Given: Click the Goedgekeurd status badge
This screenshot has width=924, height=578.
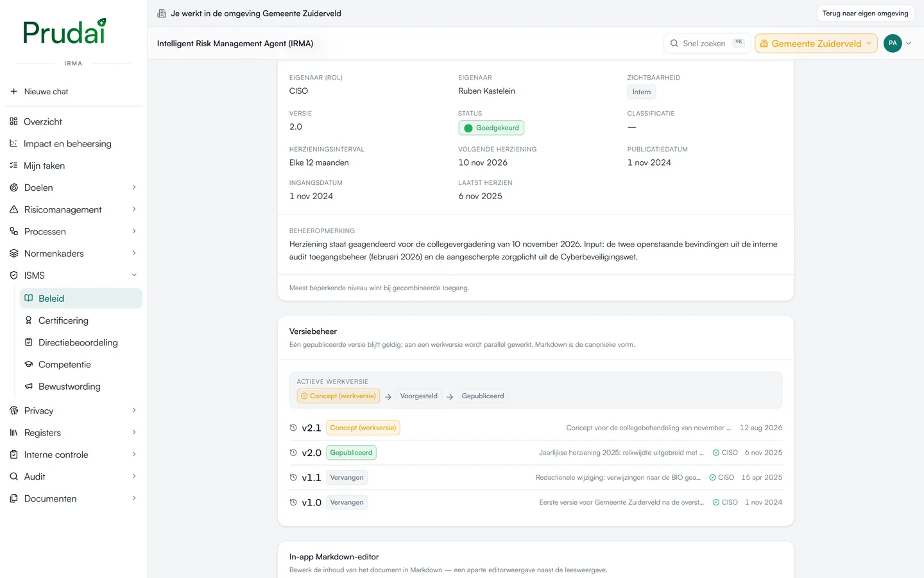Looking at the screenshot, I should click(x=492, y=128).
